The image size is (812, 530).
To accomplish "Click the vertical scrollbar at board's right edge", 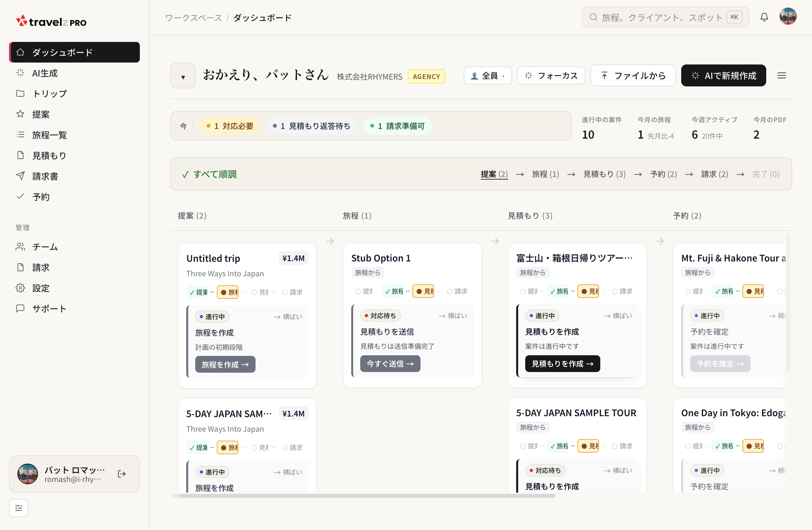I will pyautogui.click(x=788, y=302).
